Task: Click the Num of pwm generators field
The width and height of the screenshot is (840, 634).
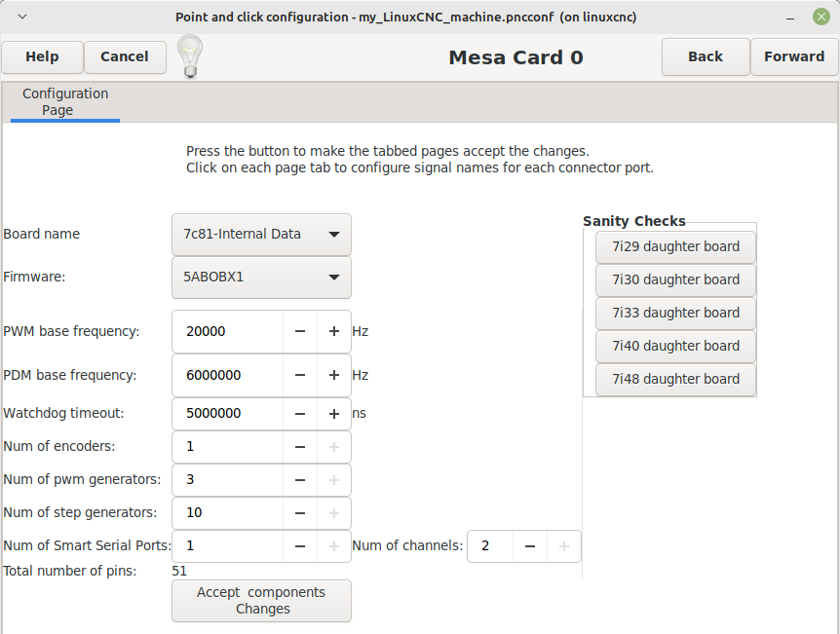Action: click(228, 480)
